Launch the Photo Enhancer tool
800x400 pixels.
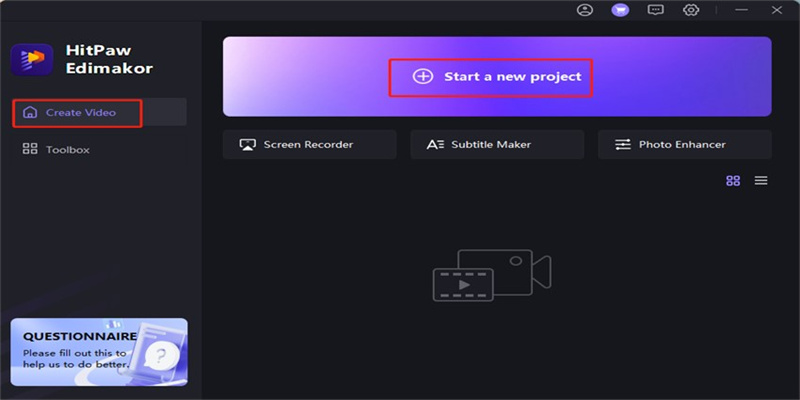685,144
